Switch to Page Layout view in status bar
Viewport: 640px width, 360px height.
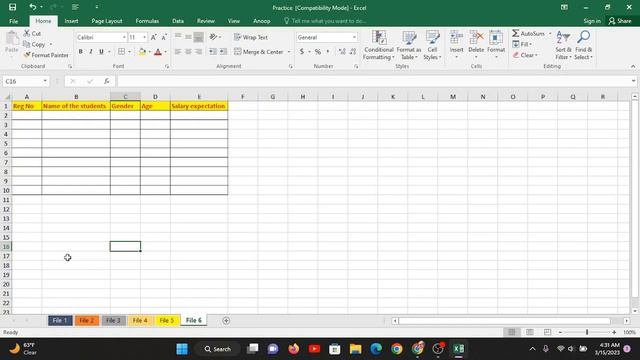coord(530,332)
